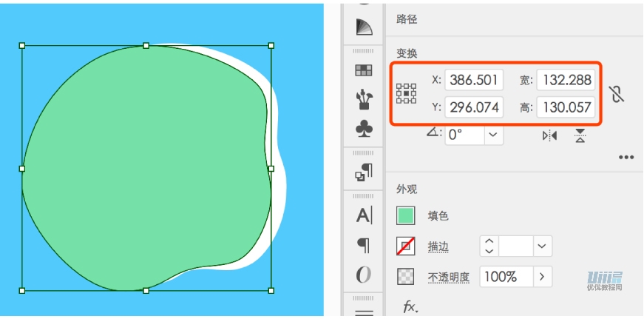The height and width of the screenshot is (319, 644).
Task: Select the reference point locator grid
Action: pos(406,93)
